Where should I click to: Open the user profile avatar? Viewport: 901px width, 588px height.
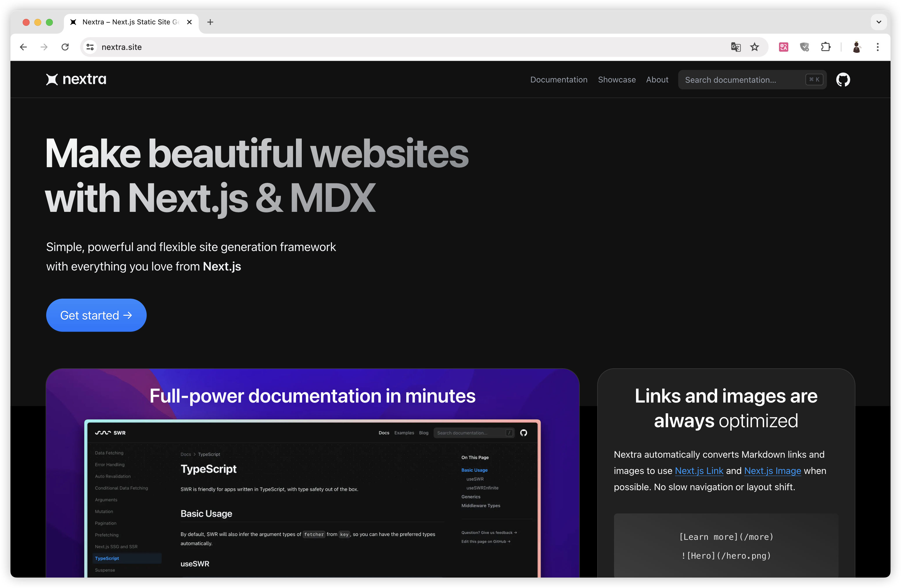coord(856,47)
